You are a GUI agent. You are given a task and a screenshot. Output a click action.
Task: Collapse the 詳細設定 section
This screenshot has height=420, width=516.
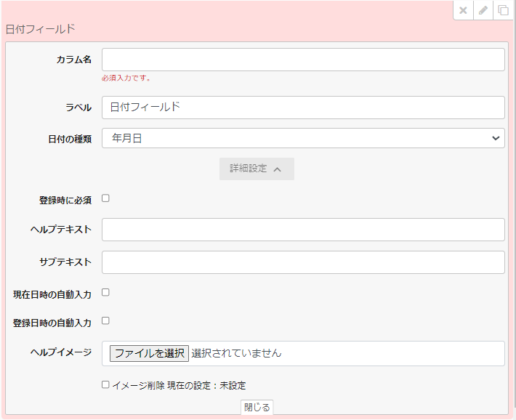[257, 169]
